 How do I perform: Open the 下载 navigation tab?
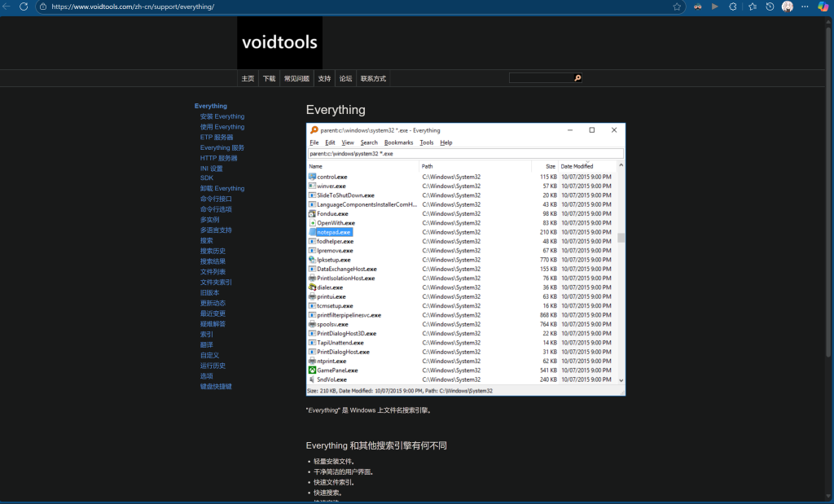click(269, 78)
